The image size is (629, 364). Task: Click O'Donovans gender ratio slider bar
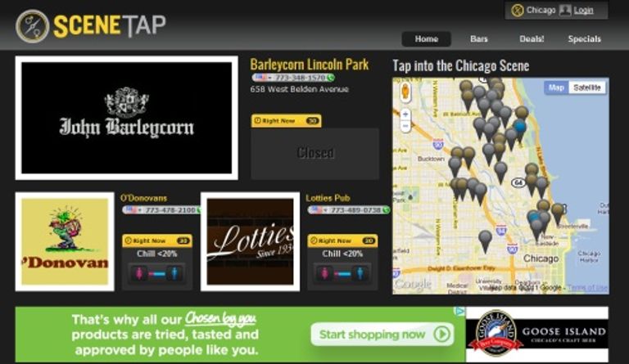157,274
